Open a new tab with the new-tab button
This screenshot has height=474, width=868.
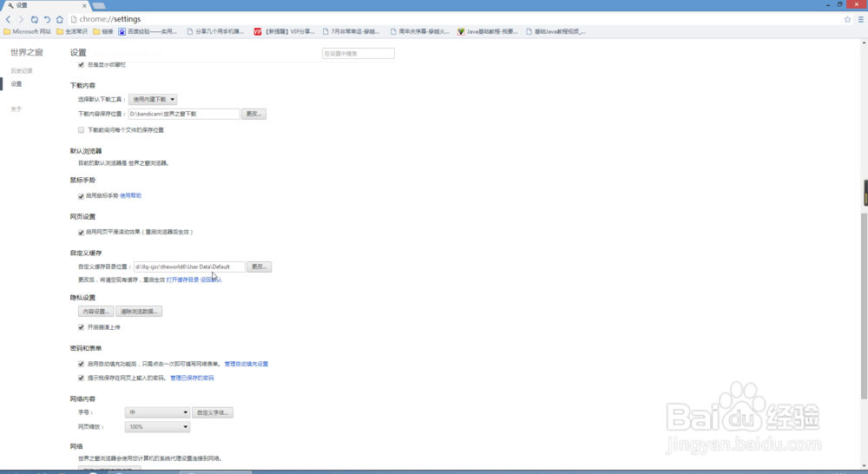click(99, 5)
